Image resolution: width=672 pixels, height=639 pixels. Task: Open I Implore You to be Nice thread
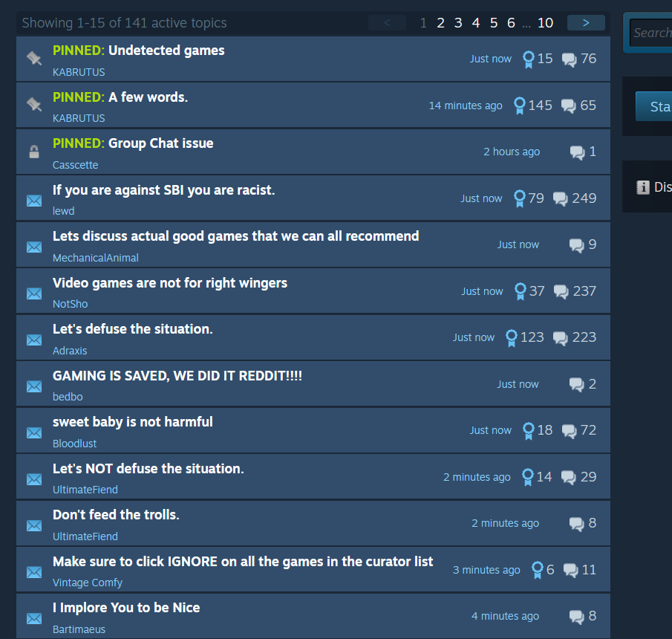[126, 608]
